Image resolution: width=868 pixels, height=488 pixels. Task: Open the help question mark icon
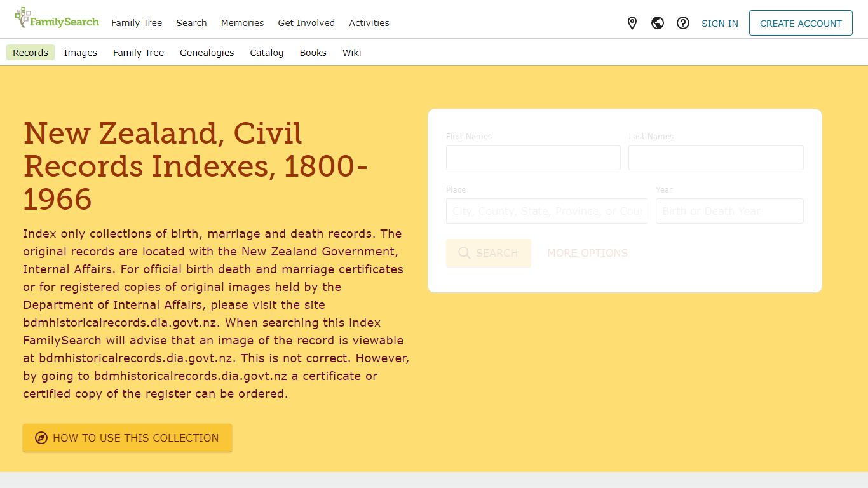pyautogui.click(x=683, y=24)
